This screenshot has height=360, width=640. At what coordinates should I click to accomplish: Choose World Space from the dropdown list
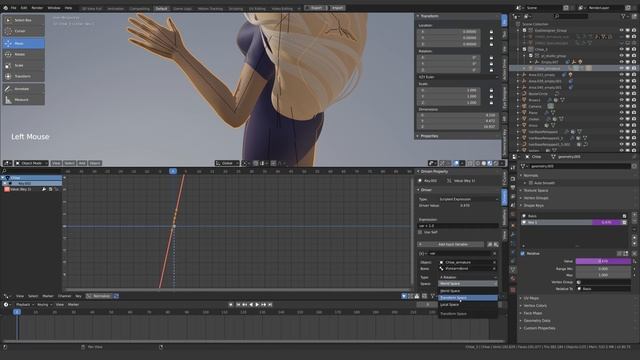tap(468, 291)
